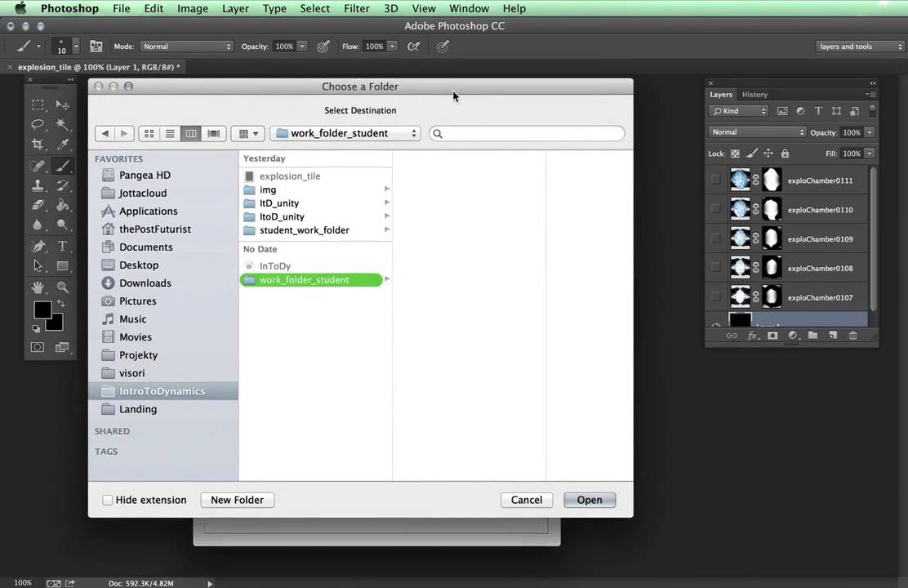The width and height of the screenshot is (908, 588).
Task: Click the Open button
Action: 590,500
